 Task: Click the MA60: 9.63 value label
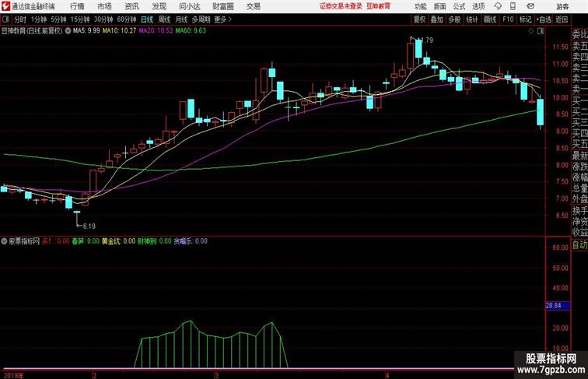(191, 31)
